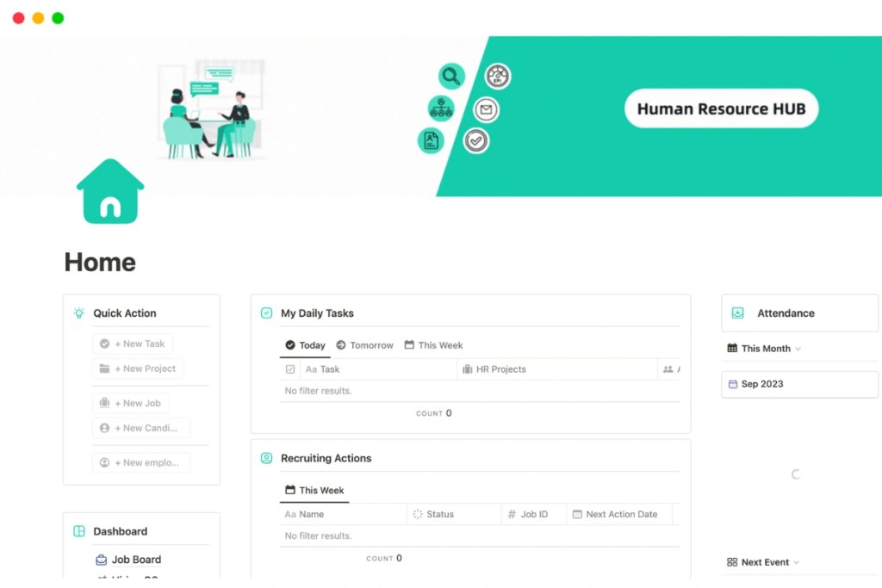Click the Job ID column header

click(x=534, y=514)
